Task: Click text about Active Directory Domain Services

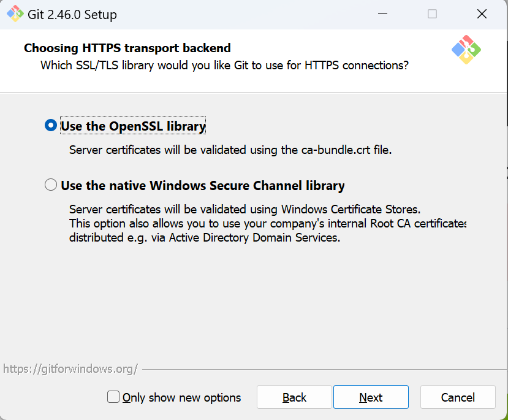Action: click(205, 238)
